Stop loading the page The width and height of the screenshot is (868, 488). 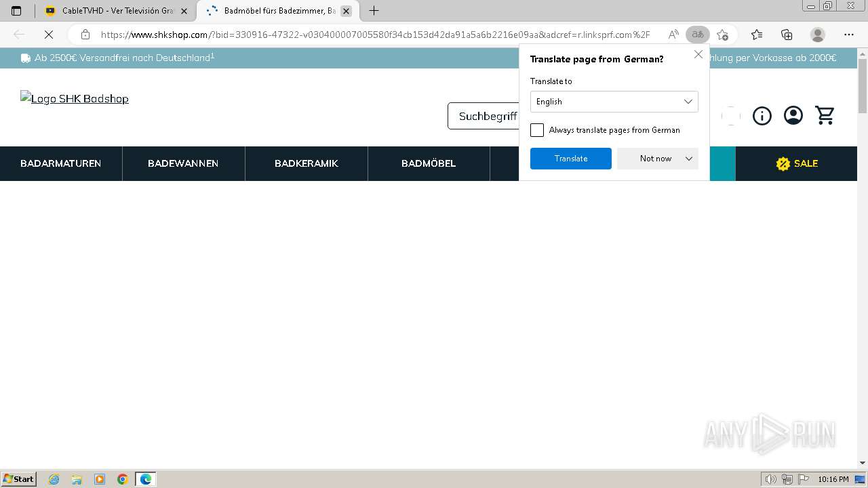pyautogui.click(x=48, y=35)
